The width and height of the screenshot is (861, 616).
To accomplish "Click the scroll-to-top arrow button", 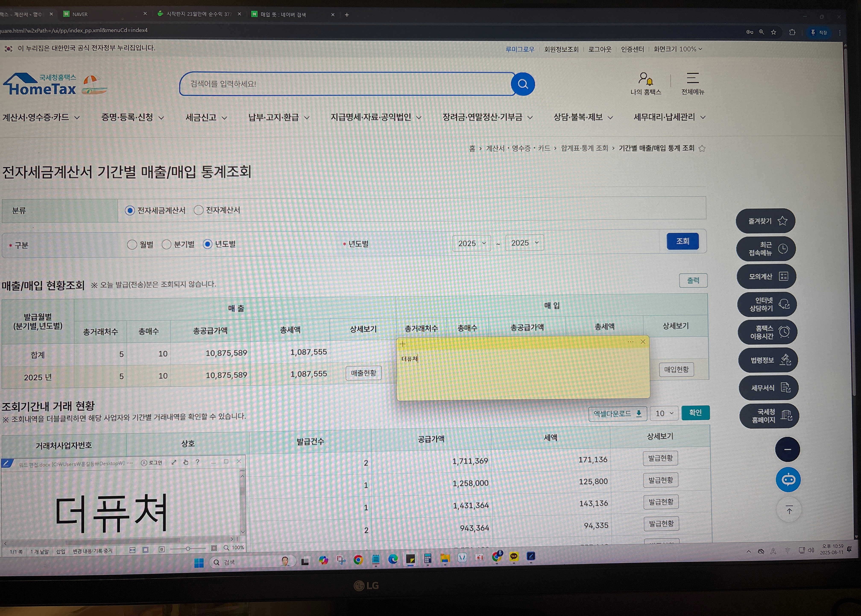I will tap(789, 510).
